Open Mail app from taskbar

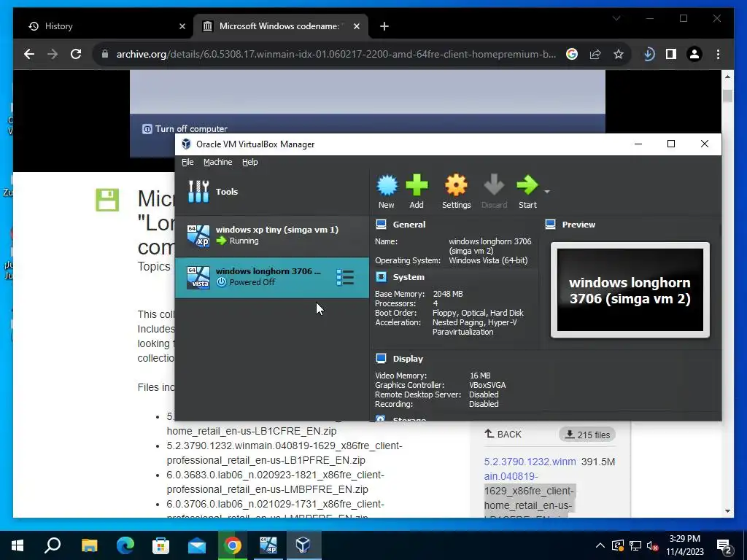click(x=196, y=545)
